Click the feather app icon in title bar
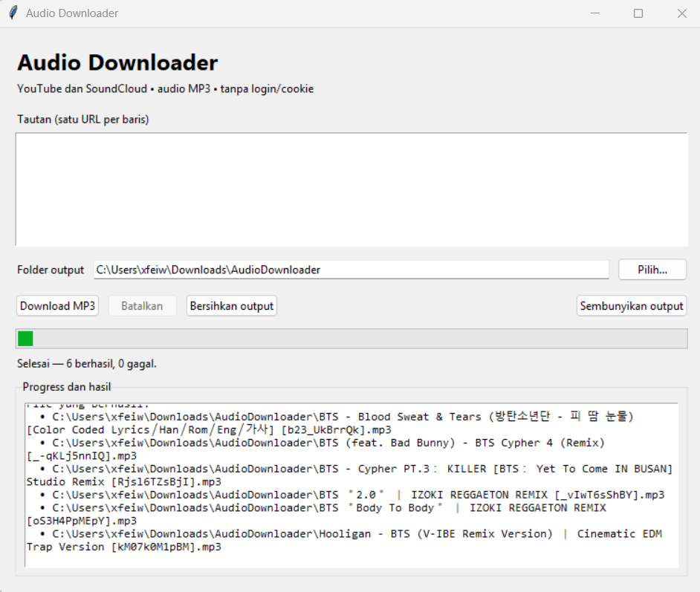700x592 pixels. [13, 13]
